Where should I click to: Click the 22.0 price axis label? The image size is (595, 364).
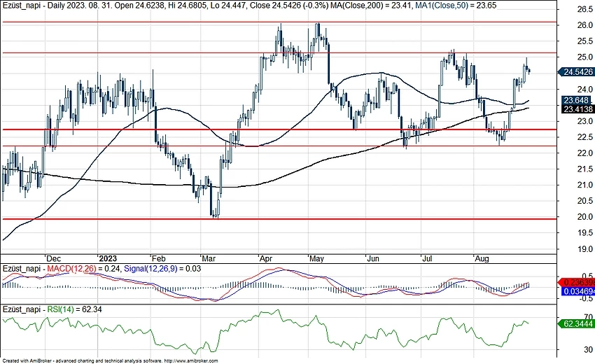tap(584, 153)
